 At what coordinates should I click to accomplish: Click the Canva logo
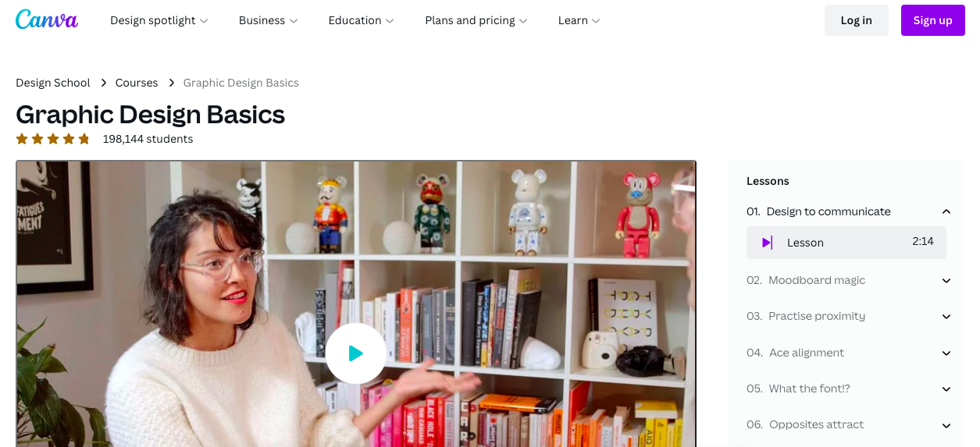(47, 20)
